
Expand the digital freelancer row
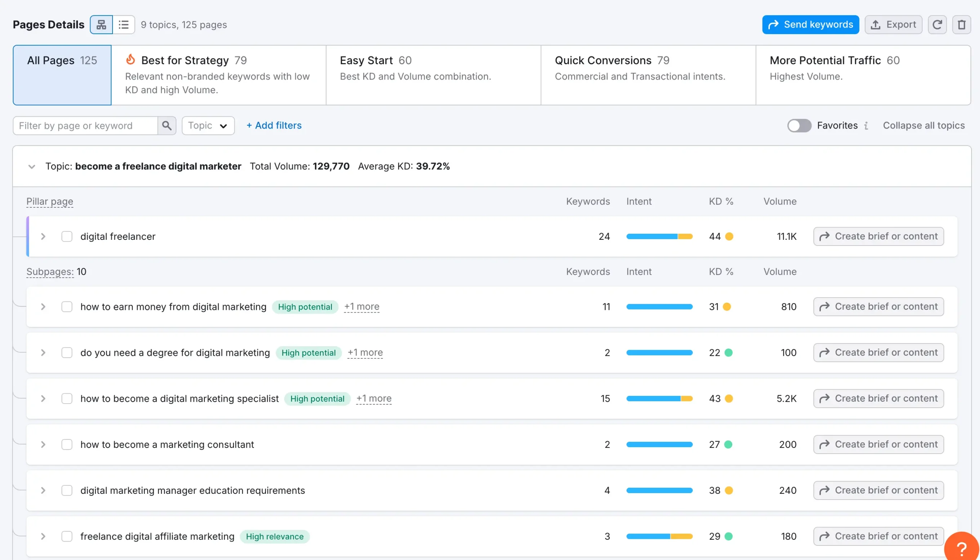point(43,236)
